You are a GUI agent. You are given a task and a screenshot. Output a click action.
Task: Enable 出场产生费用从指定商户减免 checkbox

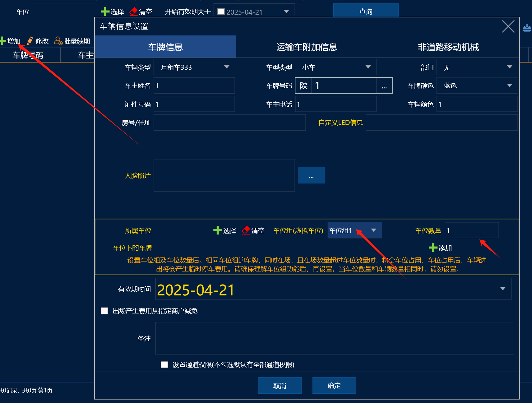pos(104,311)
